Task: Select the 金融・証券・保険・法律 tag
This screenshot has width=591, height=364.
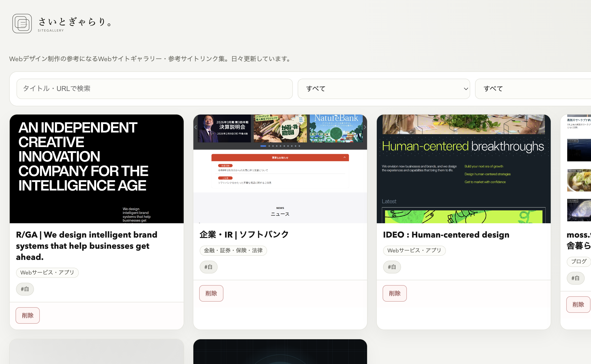Action: (x=233, y=250)
